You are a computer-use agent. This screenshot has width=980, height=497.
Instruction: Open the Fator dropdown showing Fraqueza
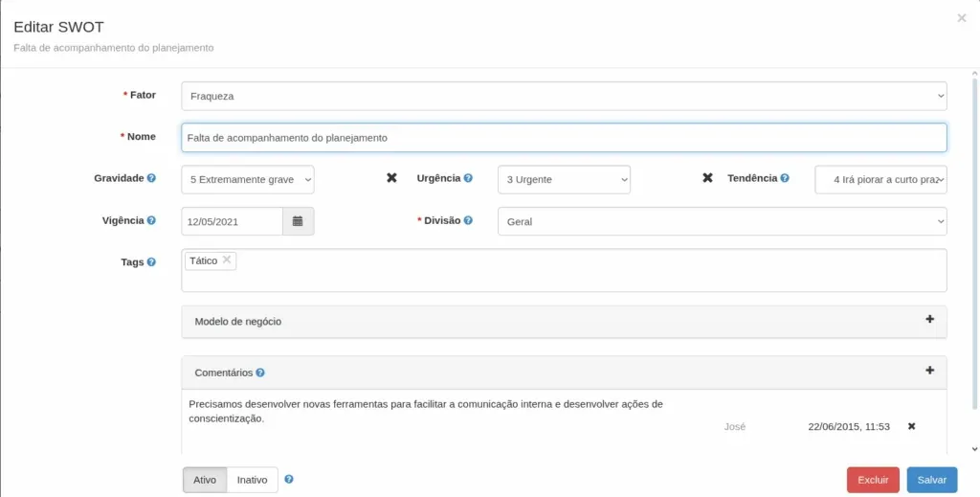click(564, 97)
